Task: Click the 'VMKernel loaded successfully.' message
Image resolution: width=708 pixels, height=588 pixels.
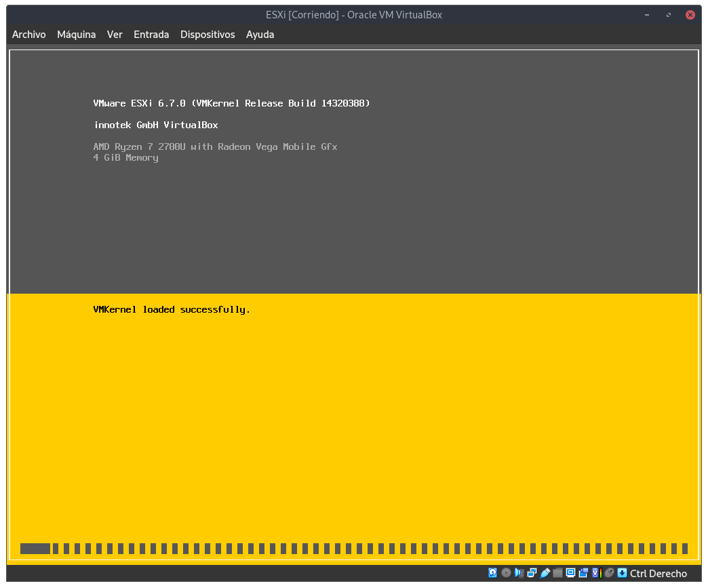Action: click(x=172, y=310)
